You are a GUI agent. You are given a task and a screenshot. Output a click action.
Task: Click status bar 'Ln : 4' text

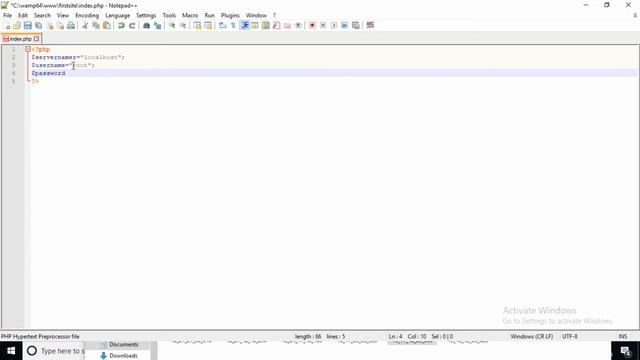pyautogui.click(x=396, y=337)
